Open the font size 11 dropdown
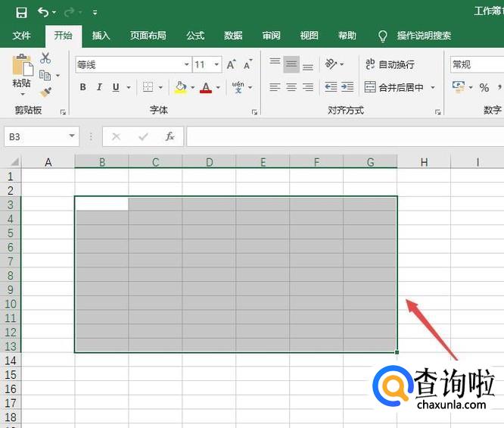Screen dimensions: 504x428 [216, 64]
